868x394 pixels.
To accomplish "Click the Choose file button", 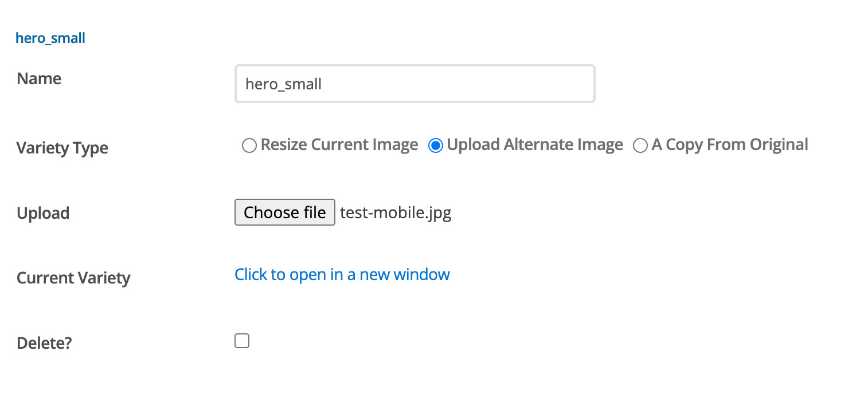I will (284, 212).
